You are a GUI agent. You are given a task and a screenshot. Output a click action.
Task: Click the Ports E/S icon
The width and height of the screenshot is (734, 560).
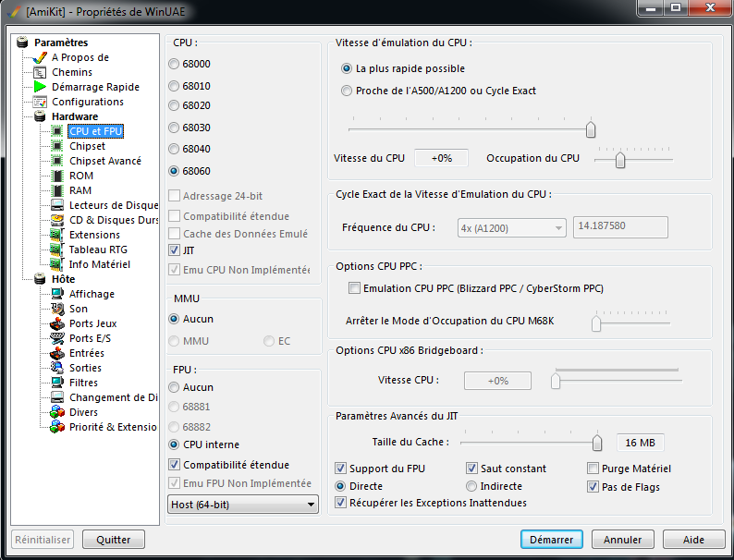click(x=57, y=338)
